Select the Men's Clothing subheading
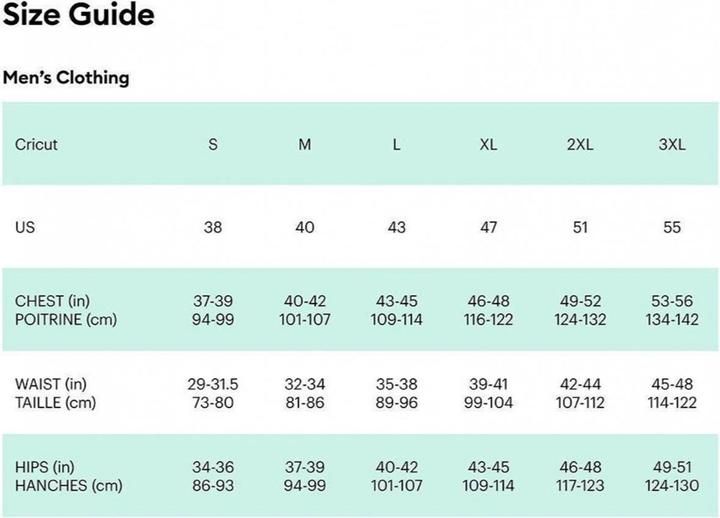 [x=66, y=78]
